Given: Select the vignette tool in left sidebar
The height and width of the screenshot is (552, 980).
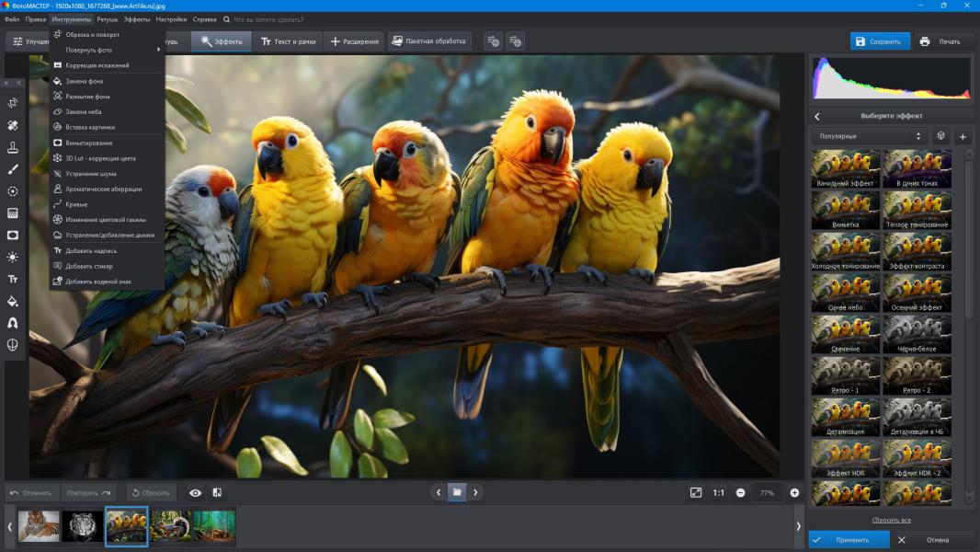Looking at the screenshot, I should click(13, 235).
